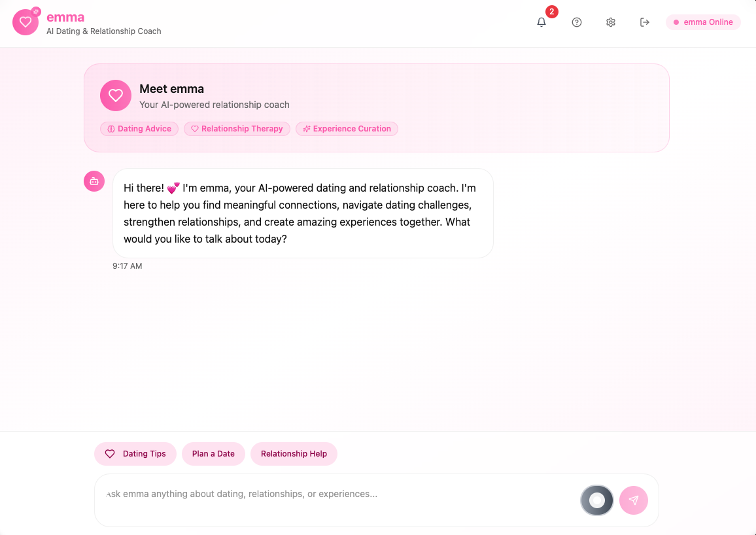The height and width of the screenshot is (535, 756).
Task: Choose the Plan a Date quick action
Action: tap(213, 453)
